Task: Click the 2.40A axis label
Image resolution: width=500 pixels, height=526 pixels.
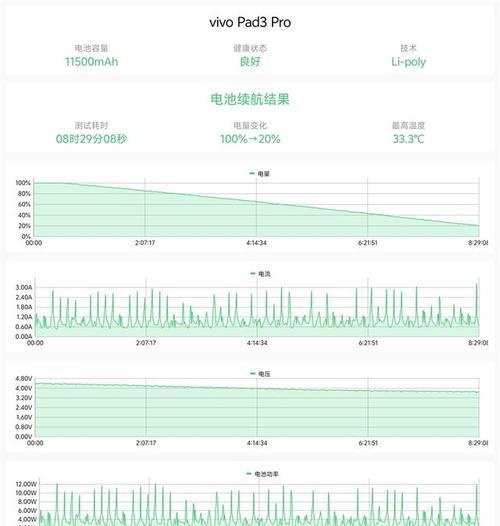Action: tap(24, 297)
